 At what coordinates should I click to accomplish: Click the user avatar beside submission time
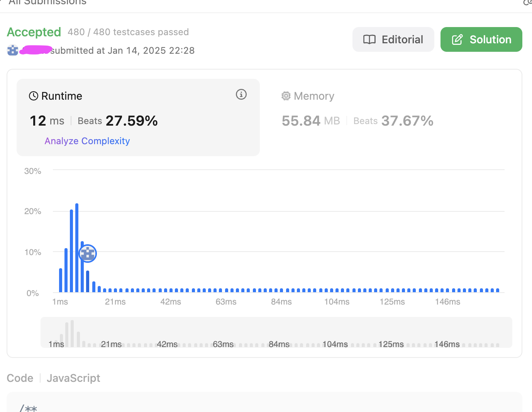(13, 50)
